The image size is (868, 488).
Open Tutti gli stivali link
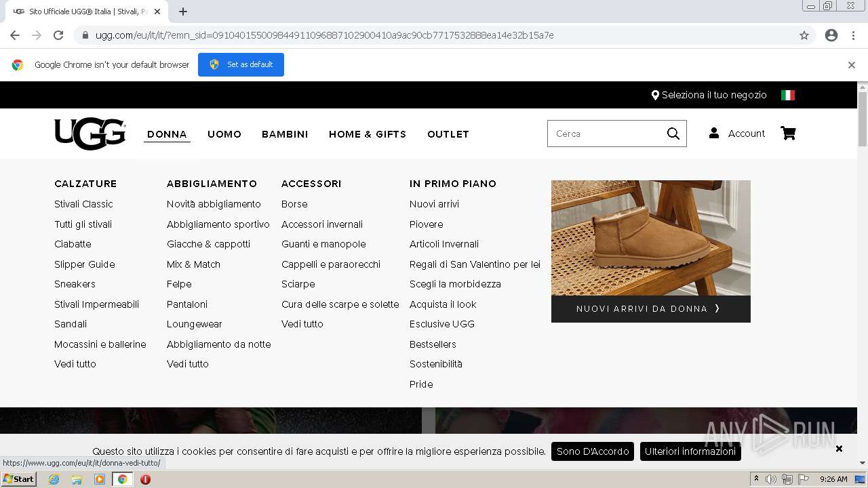[x=83, y=224]
